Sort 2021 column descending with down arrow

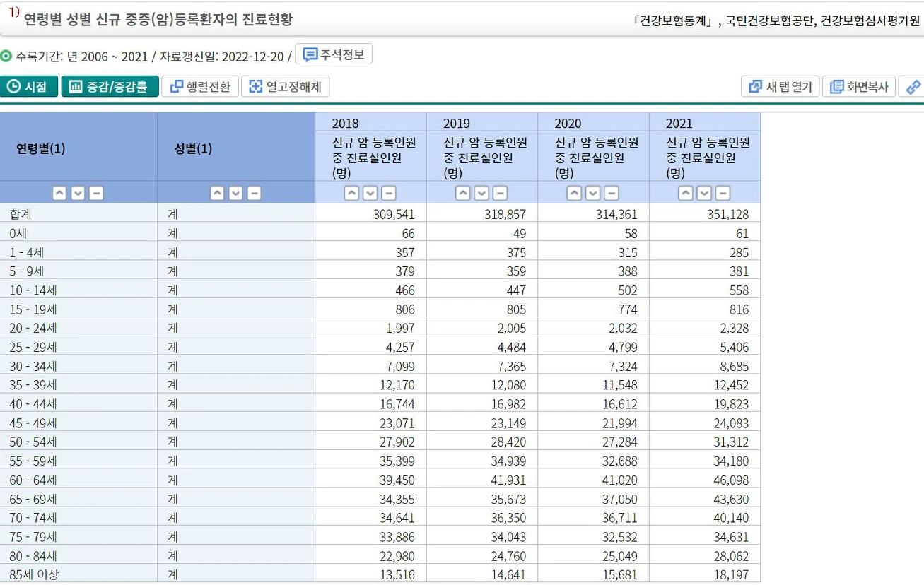704,193
